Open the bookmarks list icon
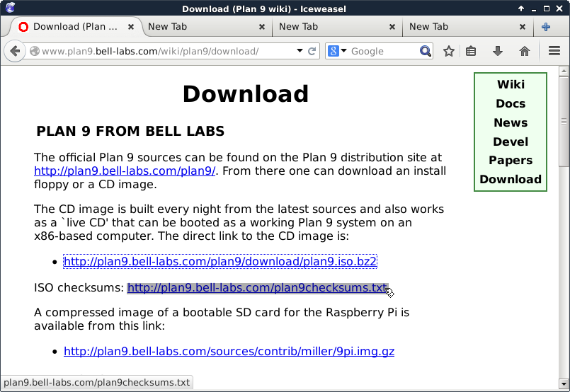Screen dimensions: 570x392 point(471,51)
